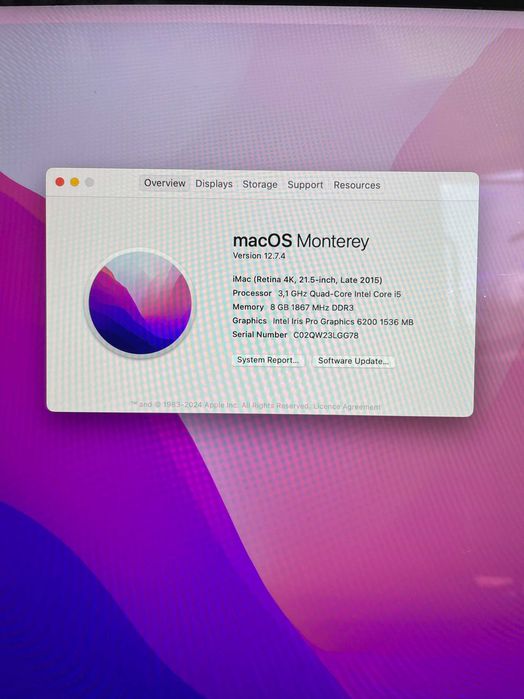This screenshot has width=524, height=699.
Task: Close the About This Mac window
Action: pos(60,182)
